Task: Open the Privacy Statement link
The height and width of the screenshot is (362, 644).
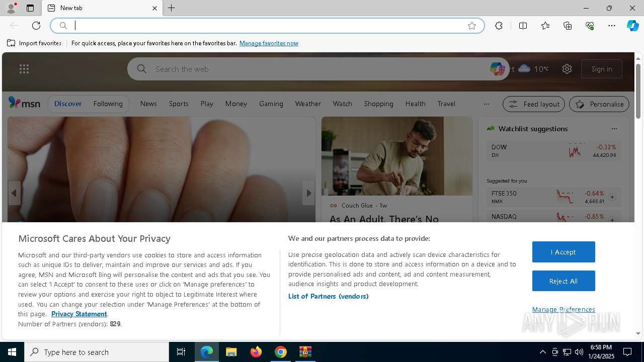Action: point(79,314)
